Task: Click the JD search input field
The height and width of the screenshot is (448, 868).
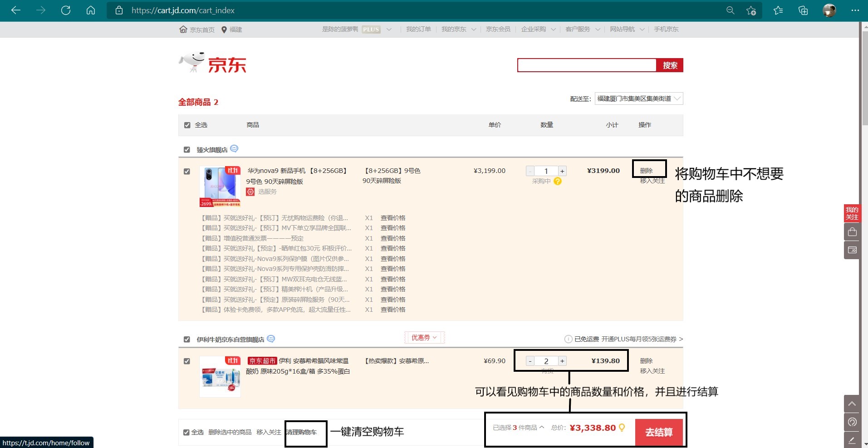Action: (x=587, y=65)
